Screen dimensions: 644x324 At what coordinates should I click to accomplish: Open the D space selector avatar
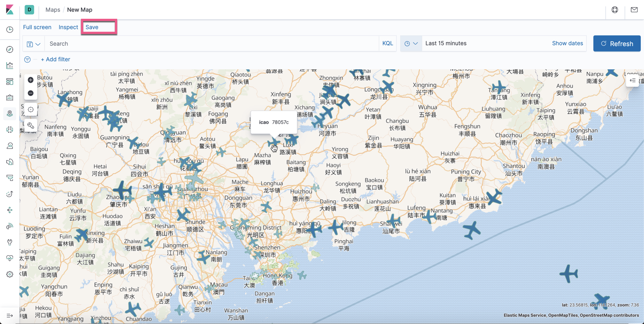click(x=29, y=9)
